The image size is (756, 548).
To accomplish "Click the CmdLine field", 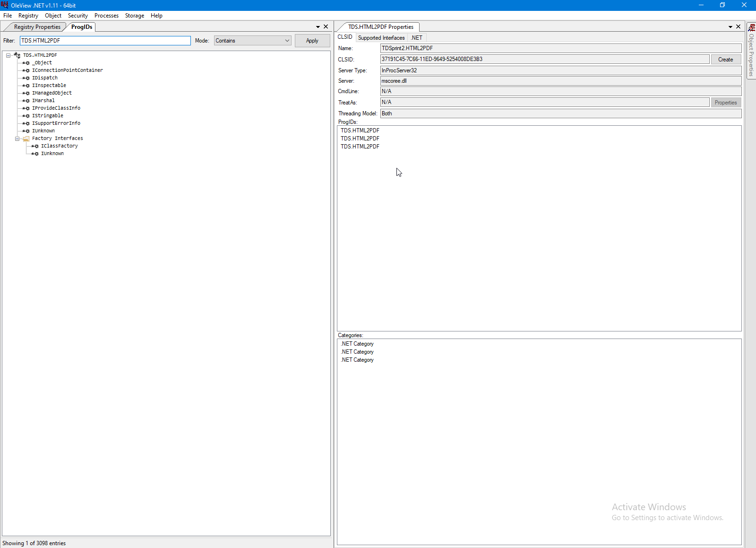I will [x=561, y=91].
